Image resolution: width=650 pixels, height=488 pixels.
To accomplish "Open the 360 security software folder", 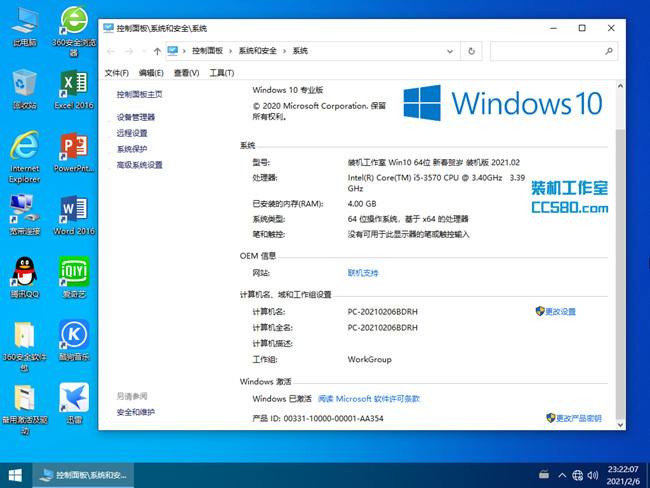I will tap(25, 346).
